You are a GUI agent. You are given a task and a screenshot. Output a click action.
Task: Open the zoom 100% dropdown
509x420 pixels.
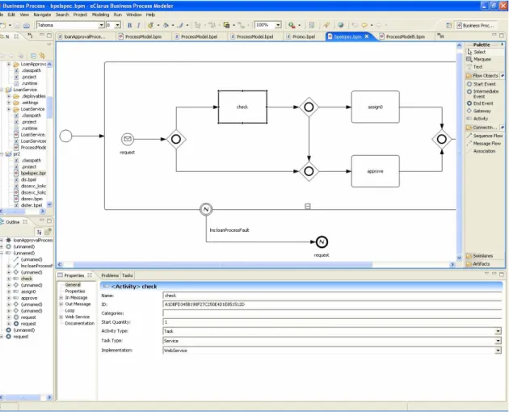[278, 25]
